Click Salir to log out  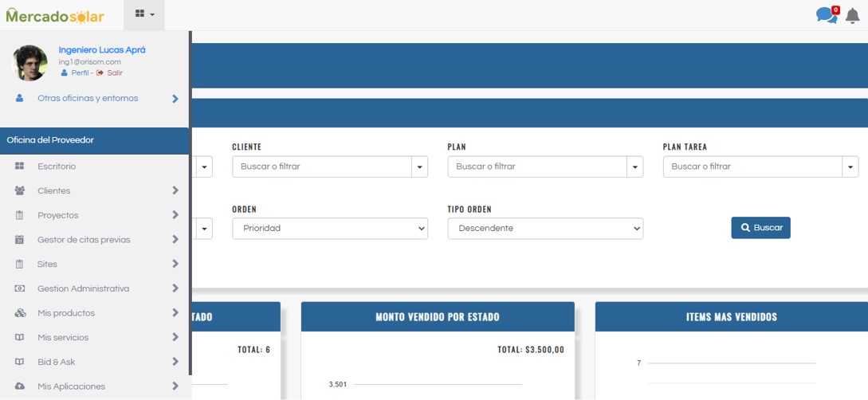point(114,73)
